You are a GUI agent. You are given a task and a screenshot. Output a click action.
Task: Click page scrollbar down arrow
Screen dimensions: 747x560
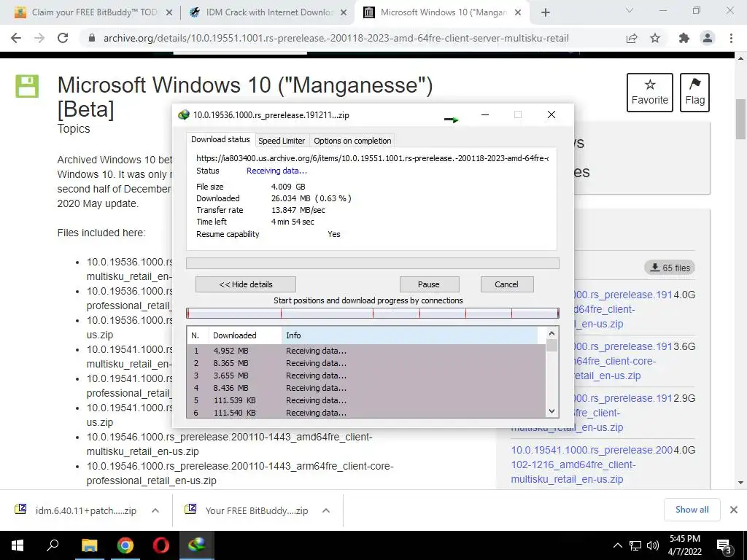pyautogui.click(x=740, y=483)
